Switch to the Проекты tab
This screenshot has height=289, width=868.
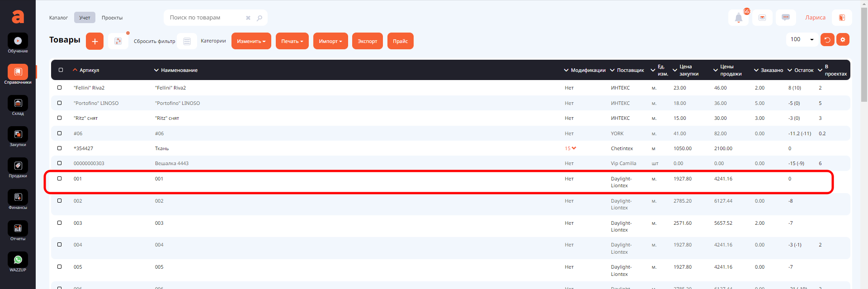(112, 18)
